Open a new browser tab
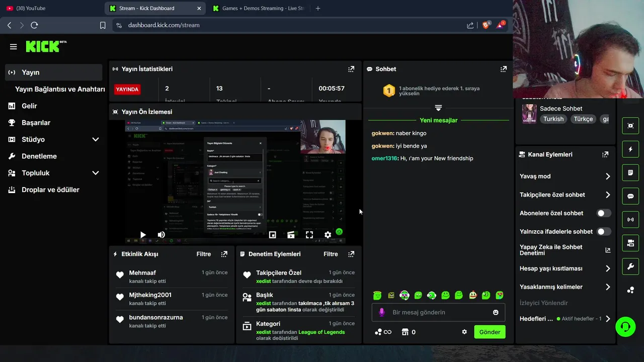Viewport: 644px width, 362px height. point(317,8)
